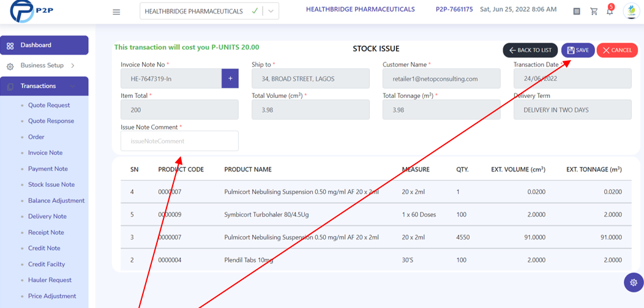
Task: Open the floating settings gear button
Action: [634, 282]
